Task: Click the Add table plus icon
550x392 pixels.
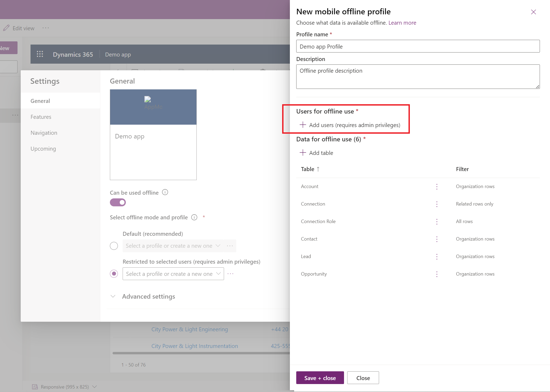Action: [303, 153]
